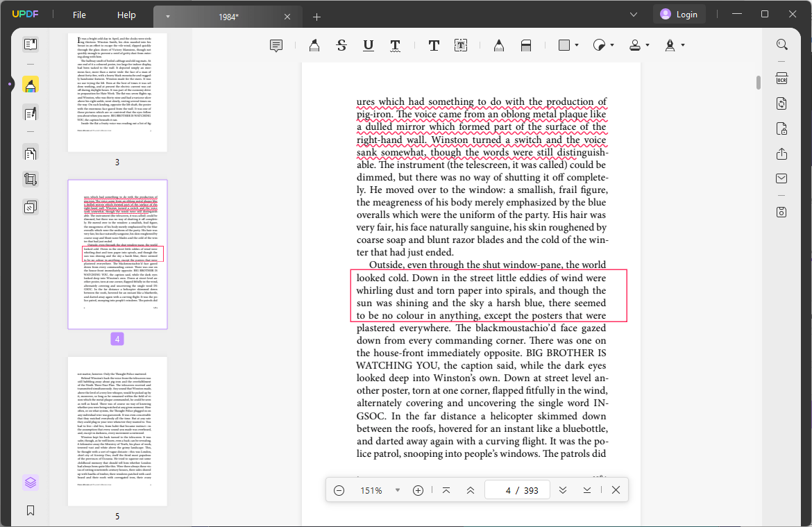
Task: Select page 5 thumbnail
Action: [x=117, y=431]
